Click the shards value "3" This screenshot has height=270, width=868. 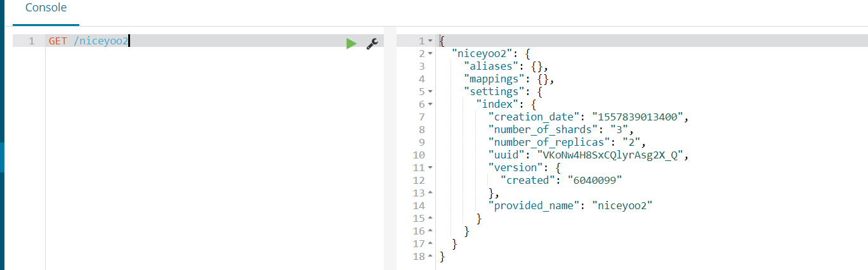click(619, 130)
